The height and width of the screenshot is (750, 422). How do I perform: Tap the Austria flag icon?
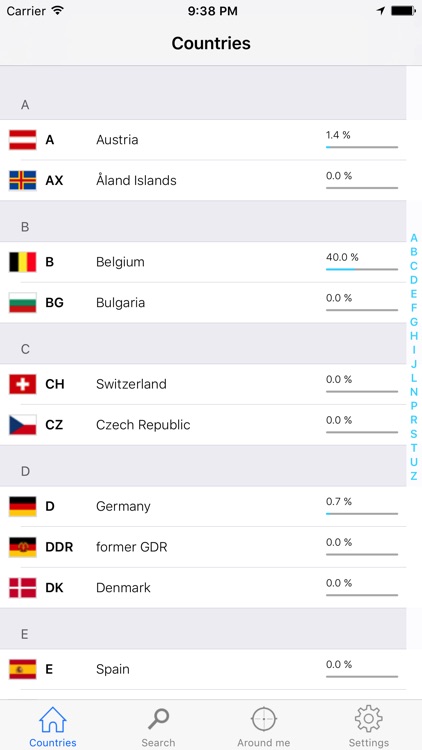[22, 140]
